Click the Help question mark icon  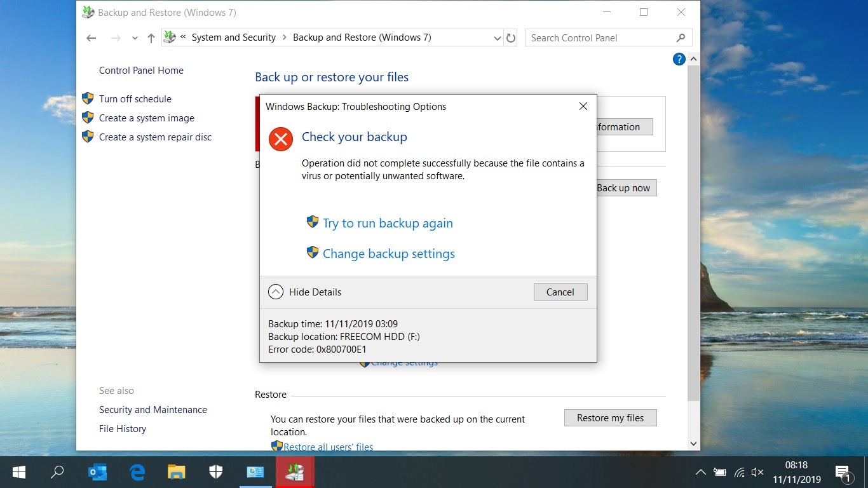pyautogui.click(x=679, y=60)
